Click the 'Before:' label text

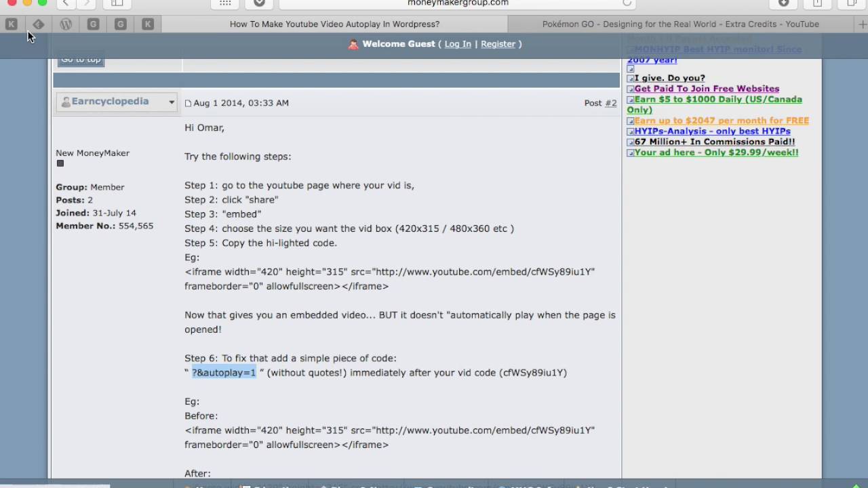pyautogui.click(x=201, y=416)
